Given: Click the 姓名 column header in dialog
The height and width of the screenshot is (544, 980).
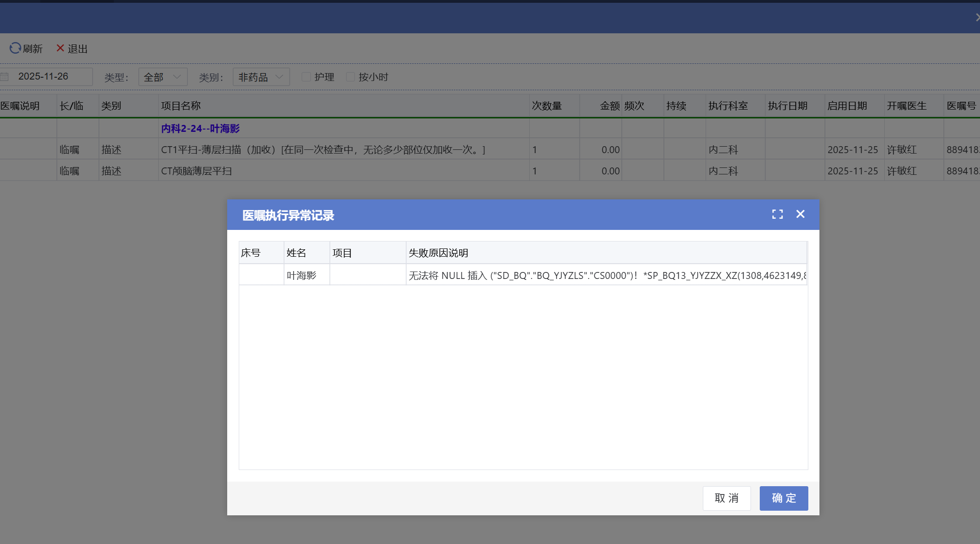Looking at the screenshot, I should (296, 253).
